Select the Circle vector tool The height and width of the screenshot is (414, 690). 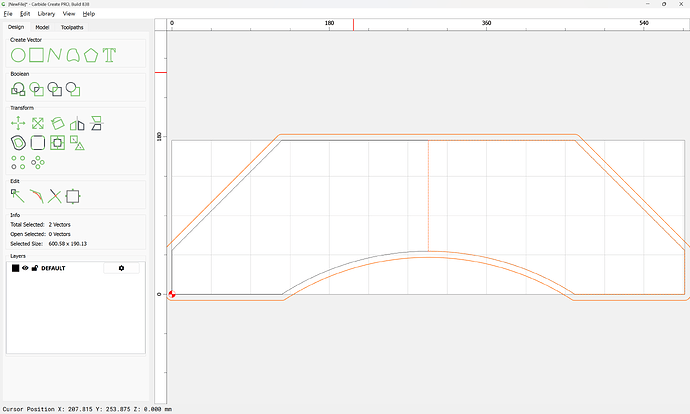(x=18, y=56)
